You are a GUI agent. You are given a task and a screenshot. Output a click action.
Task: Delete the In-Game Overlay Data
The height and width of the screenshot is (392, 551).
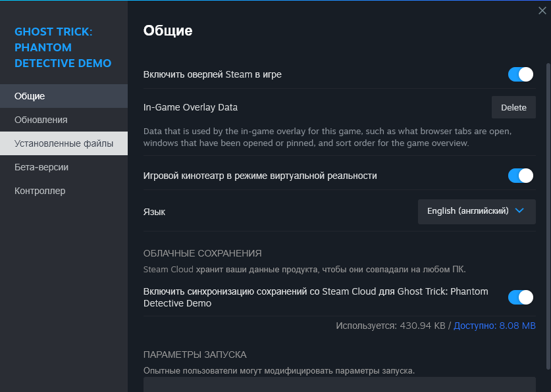(x=513, y=107)
